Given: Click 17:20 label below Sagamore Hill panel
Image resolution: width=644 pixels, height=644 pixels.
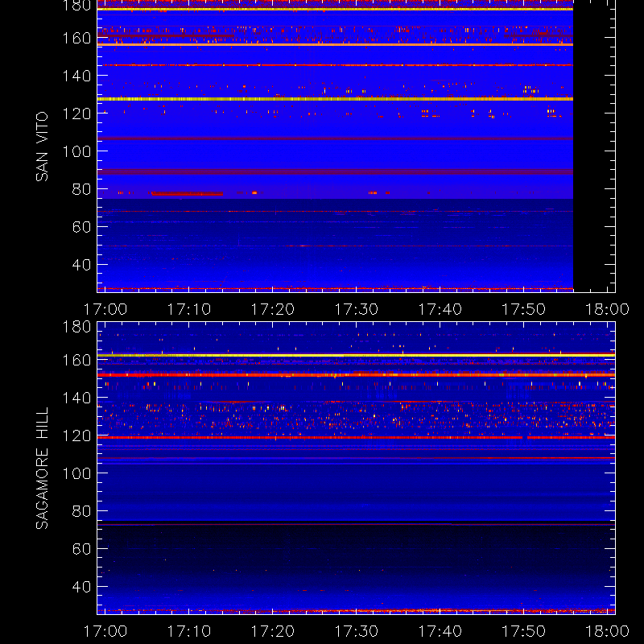Looking at the screenshot, I should pyautogui.click(x=273, y=631).
